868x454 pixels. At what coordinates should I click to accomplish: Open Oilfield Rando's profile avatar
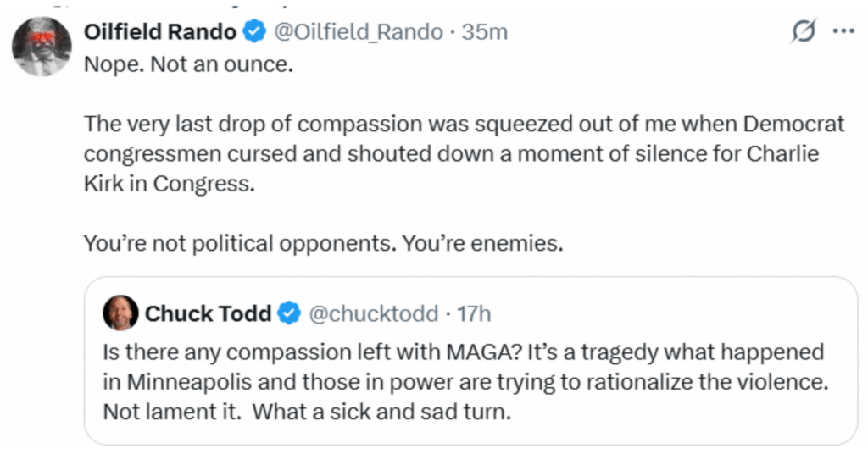pyautogui.click(x=41, y=46)
